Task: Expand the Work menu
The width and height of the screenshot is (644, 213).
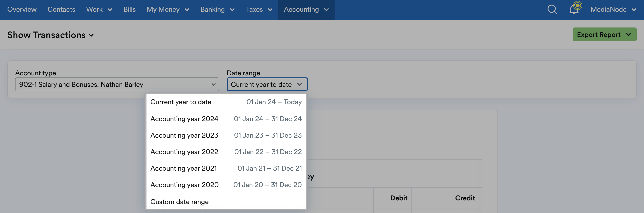Action: (99, 10)
